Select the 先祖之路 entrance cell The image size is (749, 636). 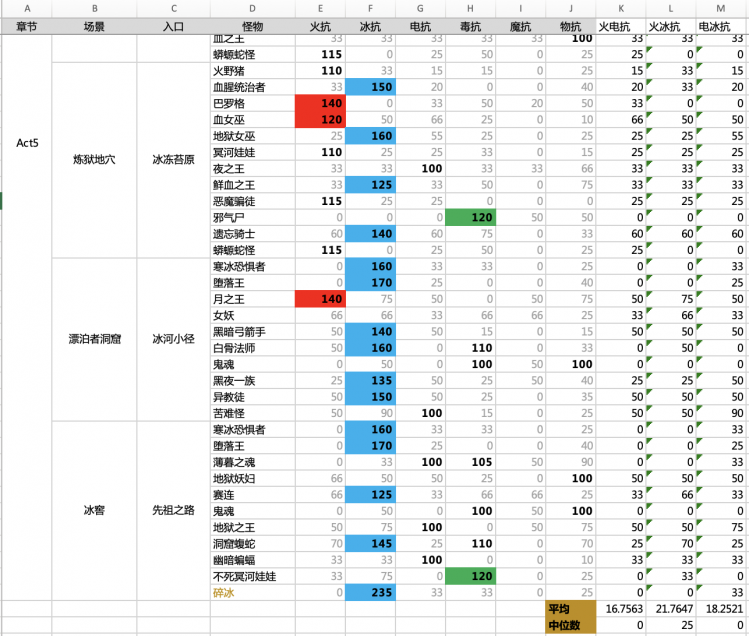pos(173,510)
